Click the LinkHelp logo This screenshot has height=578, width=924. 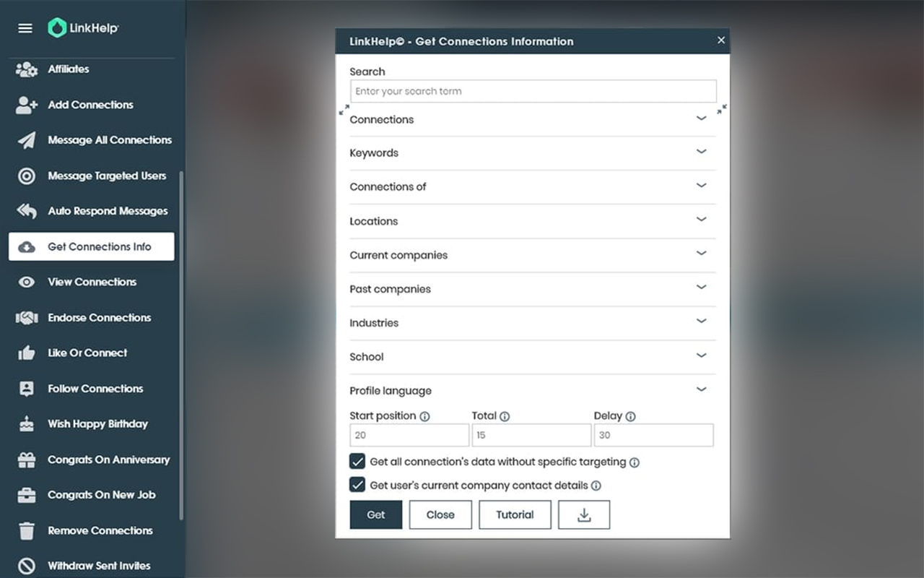(x=83, y=28)
